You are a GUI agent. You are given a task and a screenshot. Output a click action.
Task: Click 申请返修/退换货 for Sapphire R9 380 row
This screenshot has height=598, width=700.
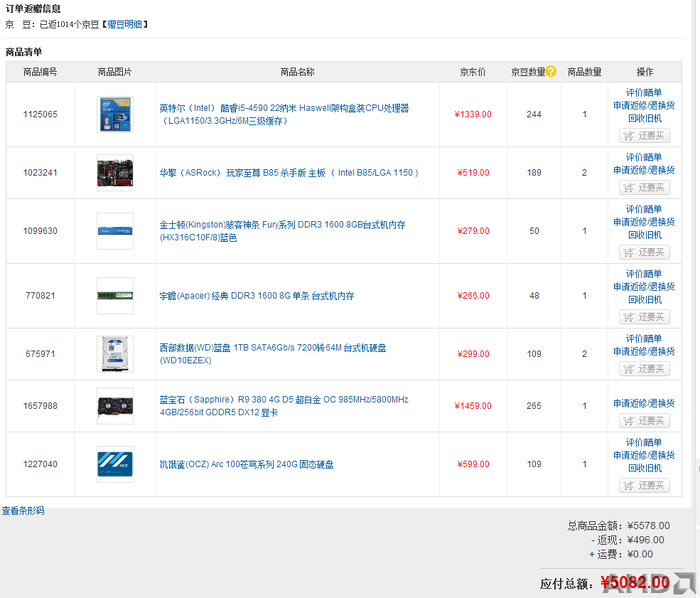point(644,403)
